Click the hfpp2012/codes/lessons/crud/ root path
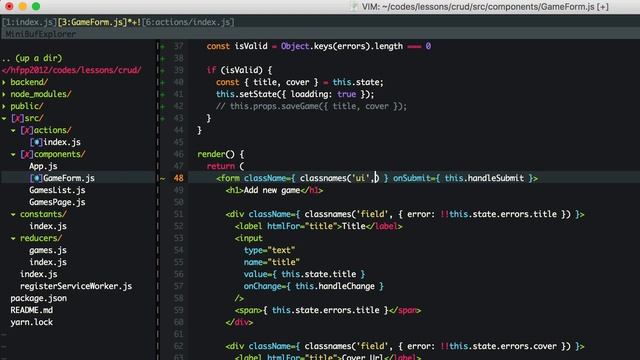The width and height of the screenshot is (640, 360). pos(71,70)
